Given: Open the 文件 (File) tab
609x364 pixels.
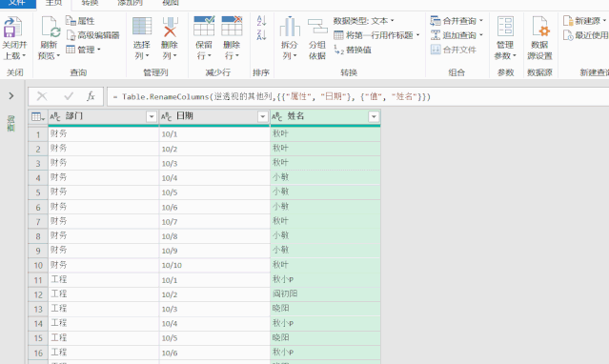Looking at the screenshot, I should click(x=17, y=3).
